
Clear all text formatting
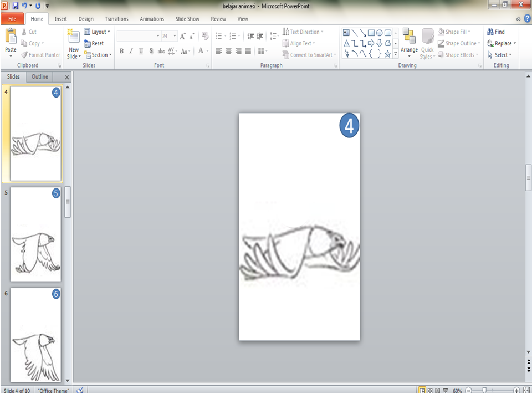tap(205, 36)
